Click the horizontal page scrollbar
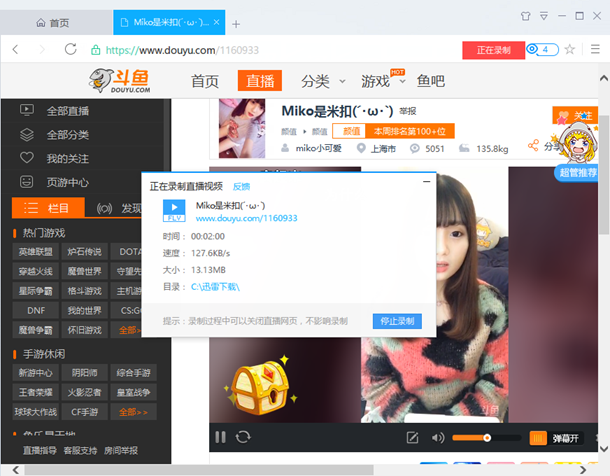Image resolution: width=610 pixels, height=476 pixels. point(199,470)
